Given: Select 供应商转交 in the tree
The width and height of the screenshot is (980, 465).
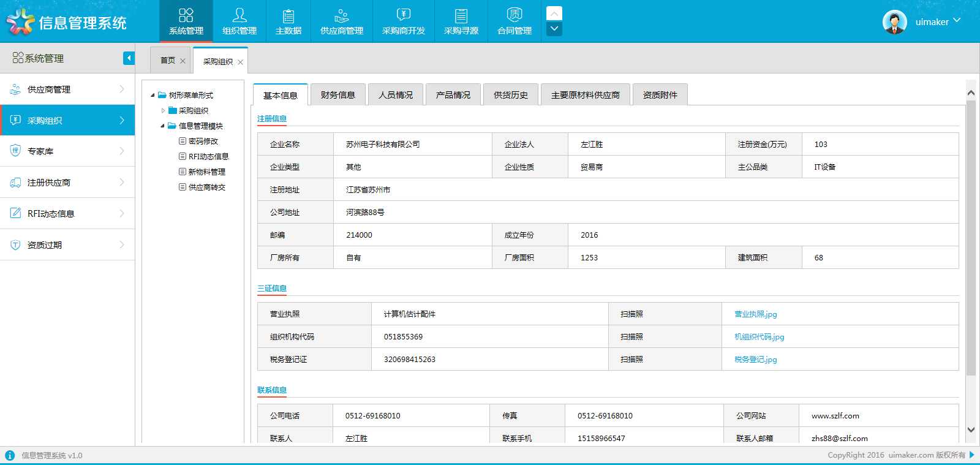Looking at the screenshot, I should coord(202,187).
